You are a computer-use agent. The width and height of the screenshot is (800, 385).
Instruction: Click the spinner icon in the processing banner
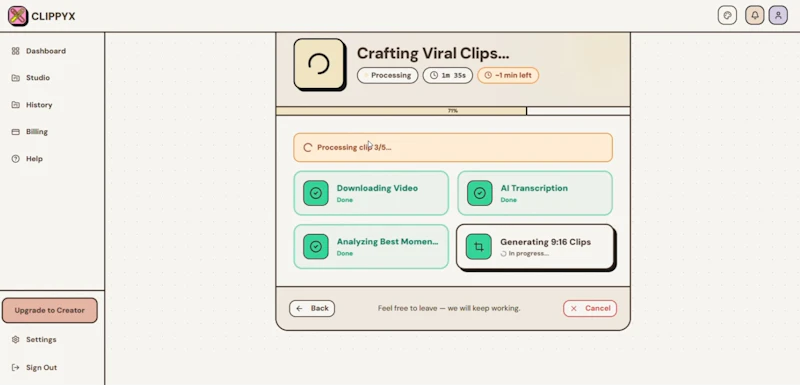click(x=308, y=147)
